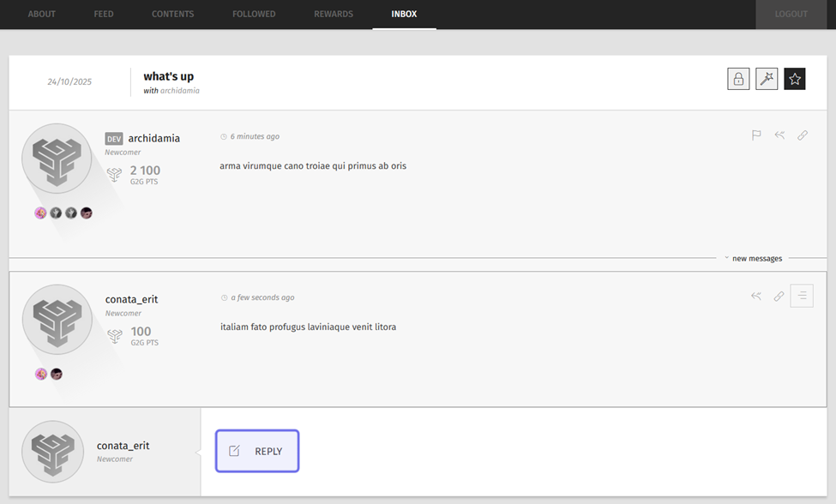
Task: Quote-reply to archidamia's message
Action: 779,135
